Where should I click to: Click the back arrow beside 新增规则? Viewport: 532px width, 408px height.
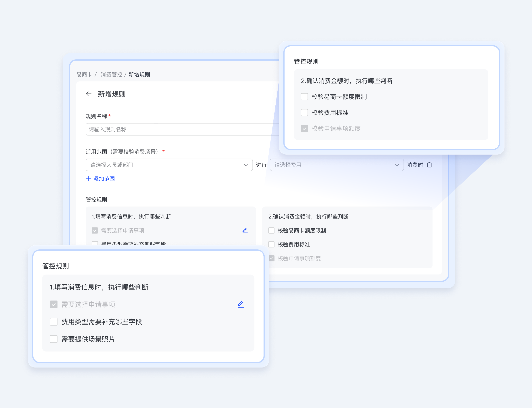tap(89, 94)
